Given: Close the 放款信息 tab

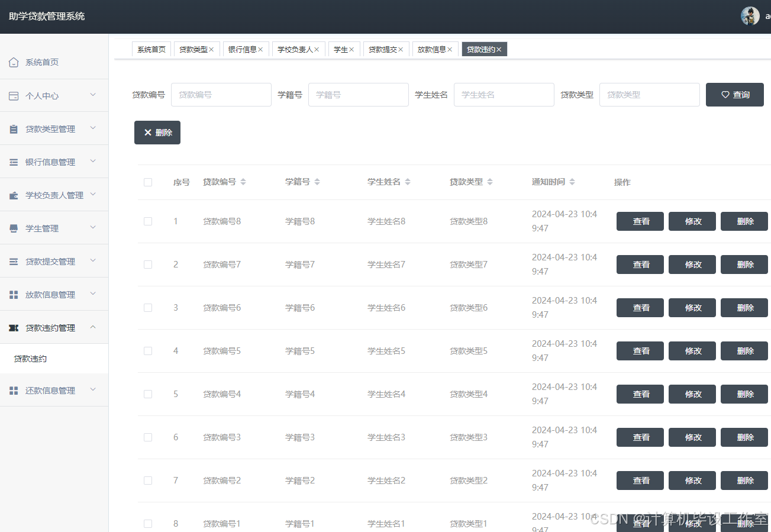Looking at the screenshot, I should 450,50.
